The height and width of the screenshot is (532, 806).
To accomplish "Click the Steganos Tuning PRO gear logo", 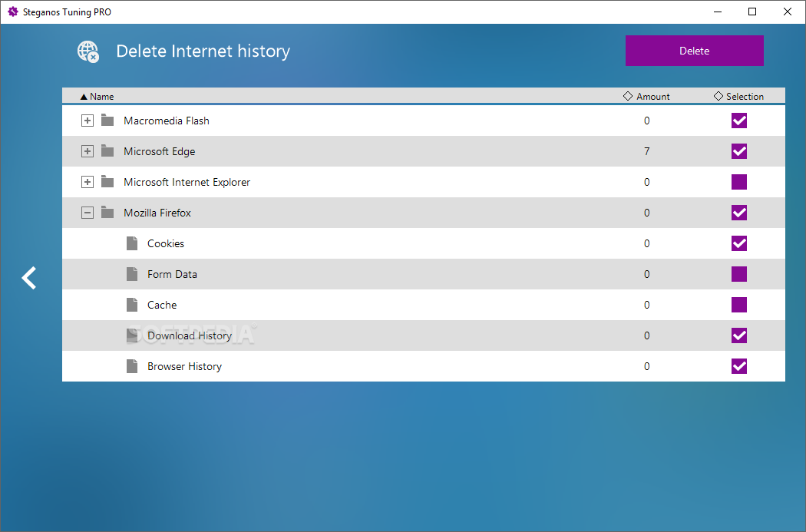I will coord(13,12).
